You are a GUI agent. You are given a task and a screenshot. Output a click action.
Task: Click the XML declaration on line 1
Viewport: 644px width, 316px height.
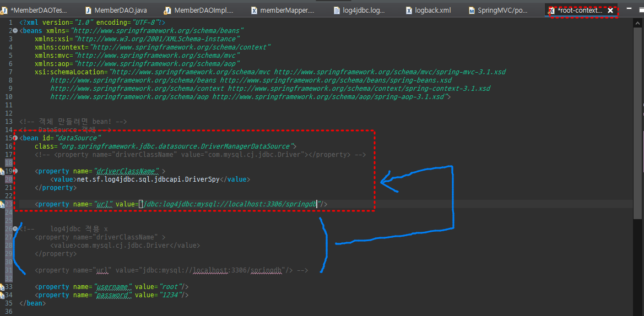click(x=93, y=23)
